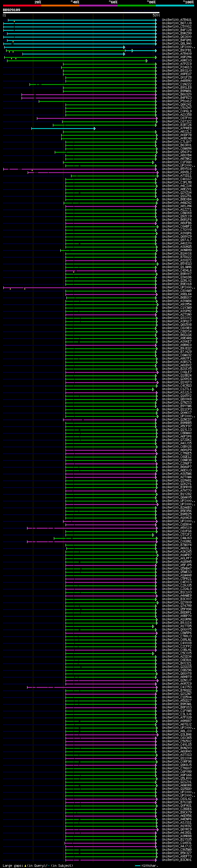Screen dimensions: 197x868
Task: Select the UniRef100_C1A931 label
Action: (176, 843)
